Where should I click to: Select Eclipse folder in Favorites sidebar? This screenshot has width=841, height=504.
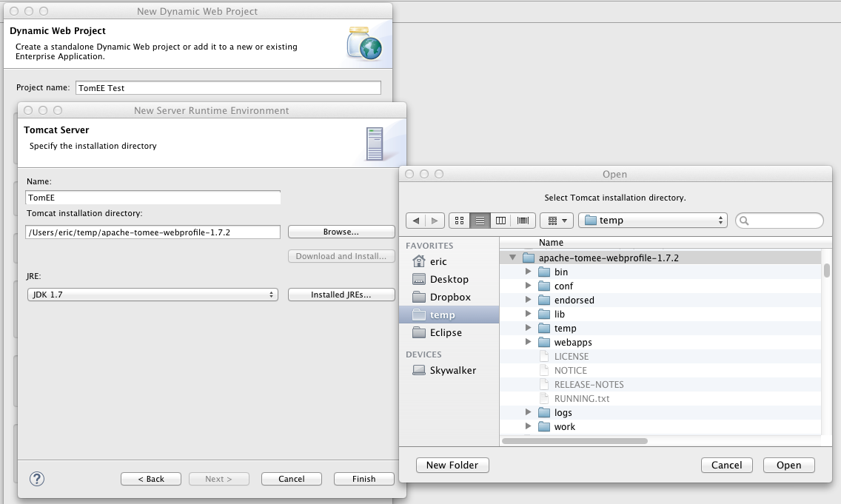click(449, 332)
